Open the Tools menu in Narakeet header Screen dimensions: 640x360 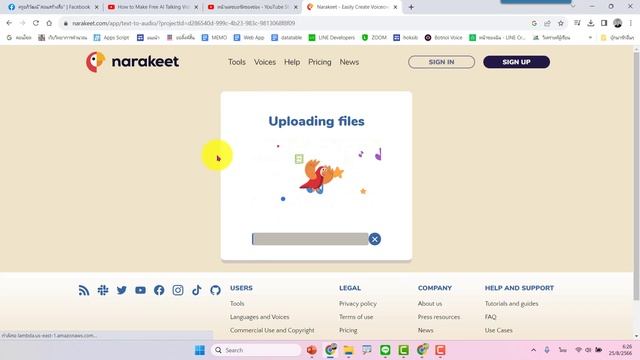(x=237, y=62)
